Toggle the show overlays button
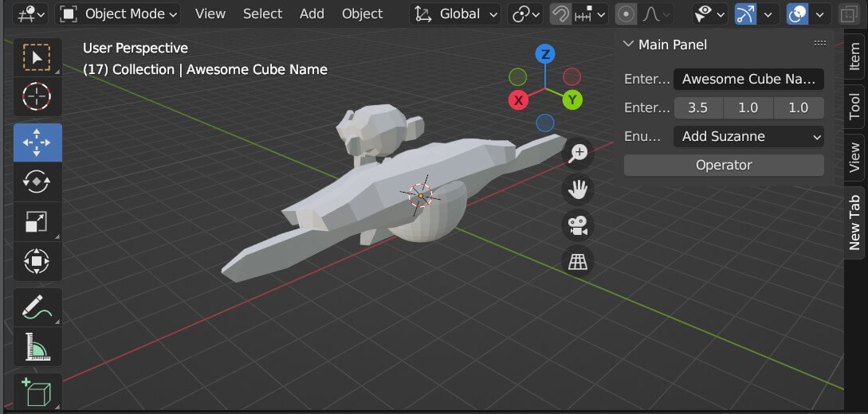 coord(798,14)
